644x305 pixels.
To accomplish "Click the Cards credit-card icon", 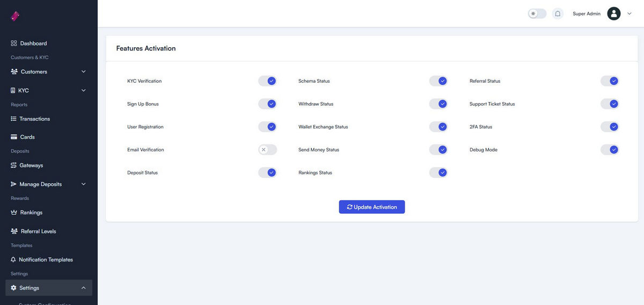I will (14, 137).
